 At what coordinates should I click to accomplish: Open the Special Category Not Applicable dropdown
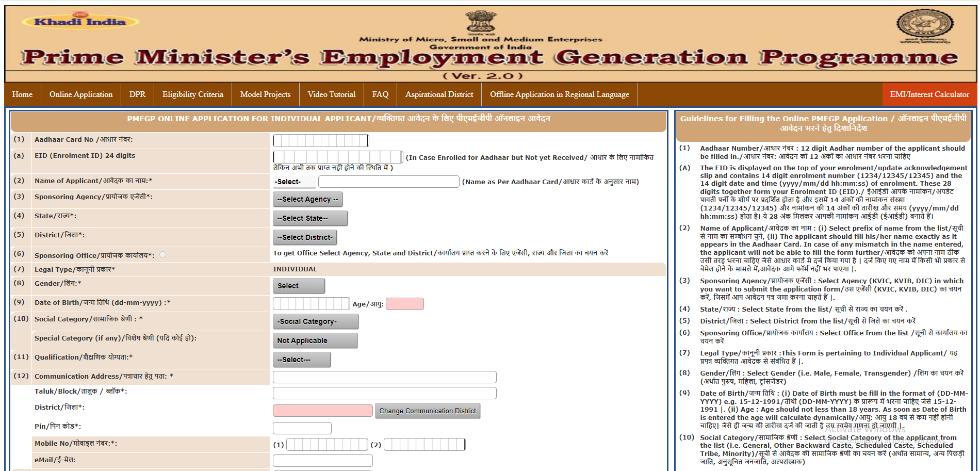tap(315, 340)
